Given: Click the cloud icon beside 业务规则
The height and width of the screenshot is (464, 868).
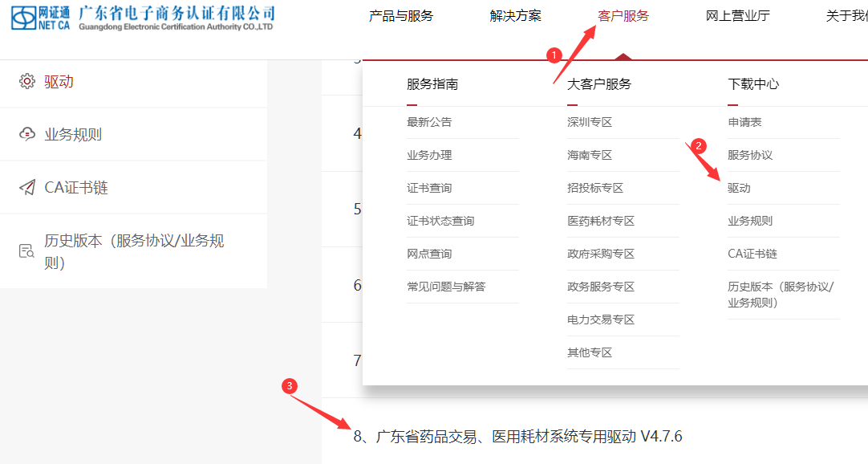Looking at the screenshot, I should point(27,134).
